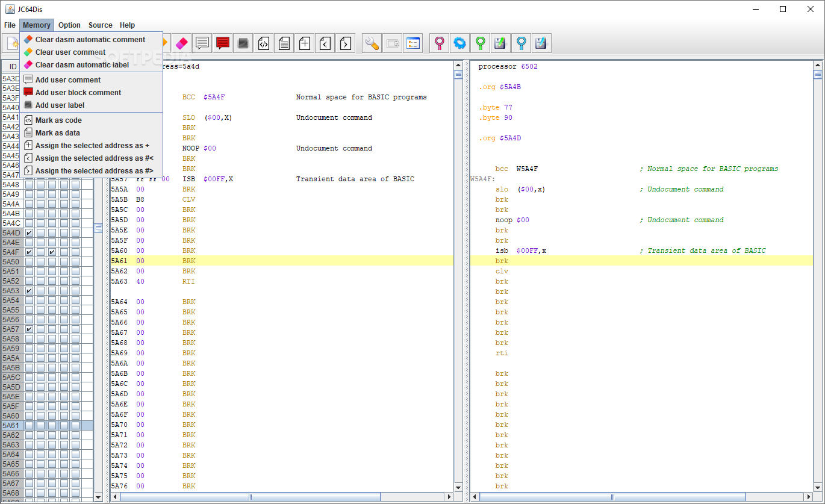Click the disassembly pane scroll down arrow
The image size is (825, 504).
tap(458, 487)
